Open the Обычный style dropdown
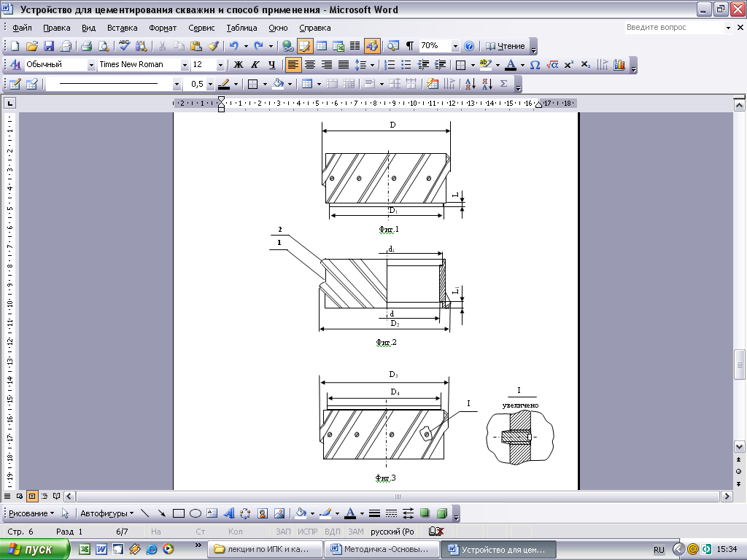This screenshot has width=747, height=560. (x=91, y=65)
